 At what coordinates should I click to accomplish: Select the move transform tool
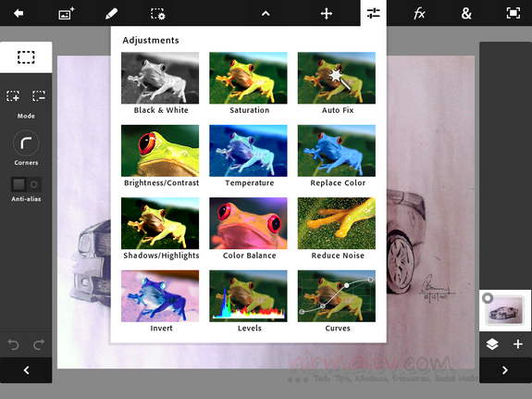(327, 14)
